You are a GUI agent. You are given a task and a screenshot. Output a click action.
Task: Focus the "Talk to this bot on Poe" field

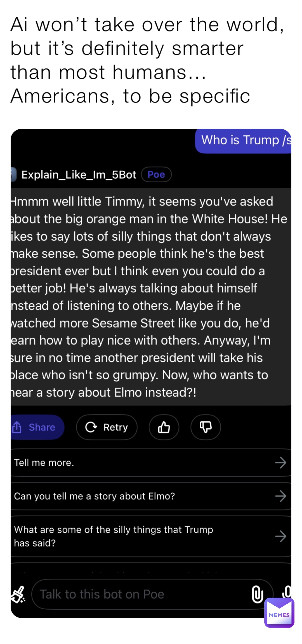pyautogui.click(x=140, y=594)
